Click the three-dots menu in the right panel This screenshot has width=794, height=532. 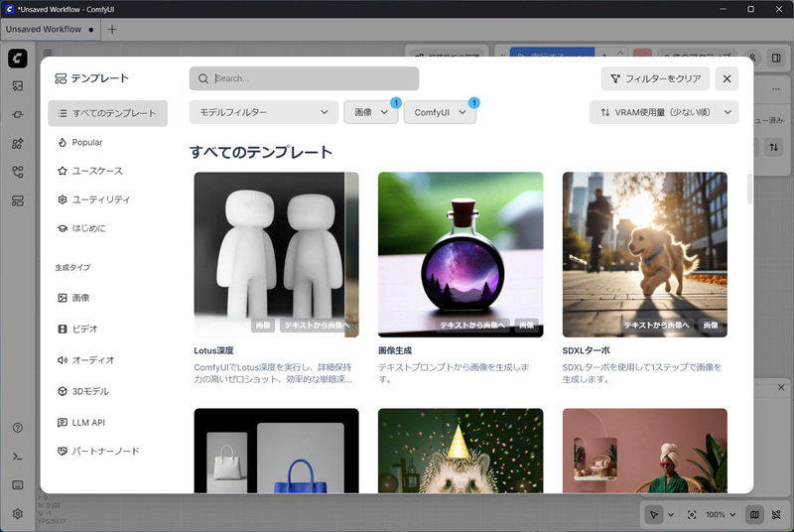(x=776, y=89)
